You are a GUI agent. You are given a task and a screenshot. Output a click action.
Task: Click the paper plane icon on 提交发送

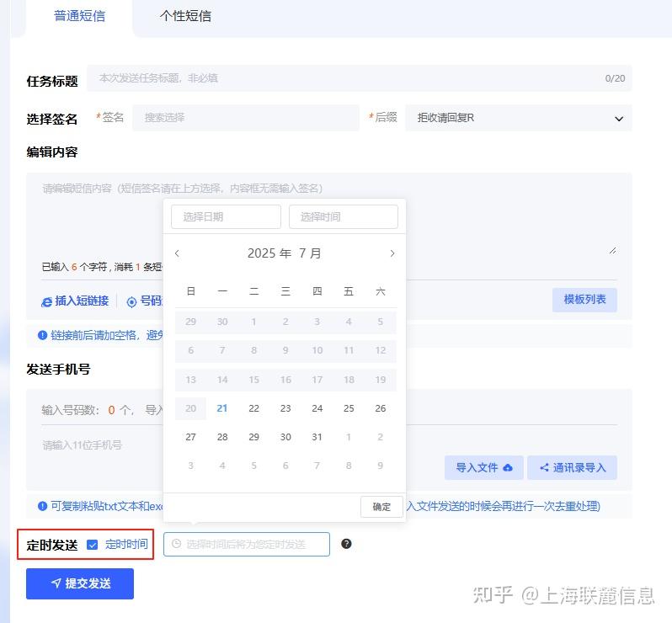[x=56, y=583]
